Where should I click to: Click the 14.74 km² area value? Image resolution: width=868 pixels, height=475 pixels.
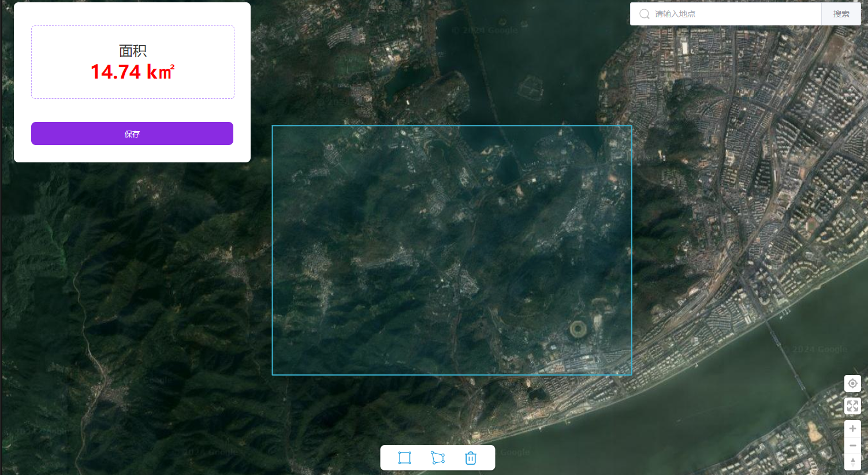pos(132,72)
